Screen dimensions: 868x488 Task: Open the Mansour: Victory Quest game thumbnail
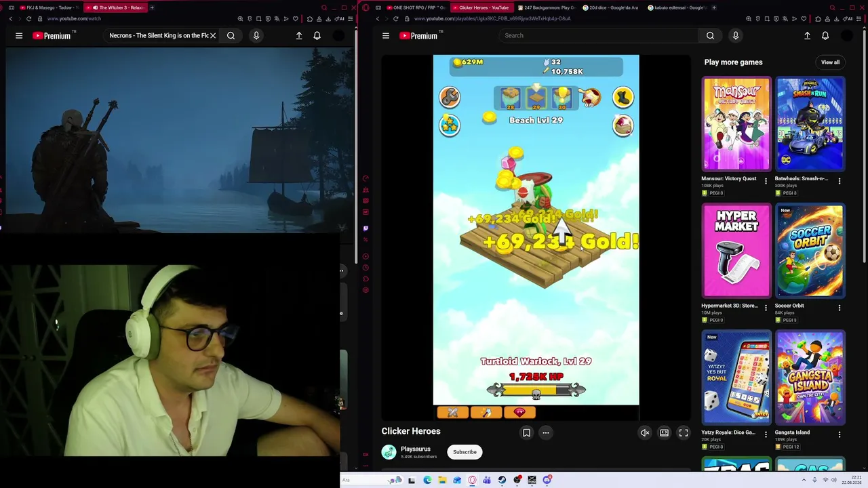[x=736, y=124]
